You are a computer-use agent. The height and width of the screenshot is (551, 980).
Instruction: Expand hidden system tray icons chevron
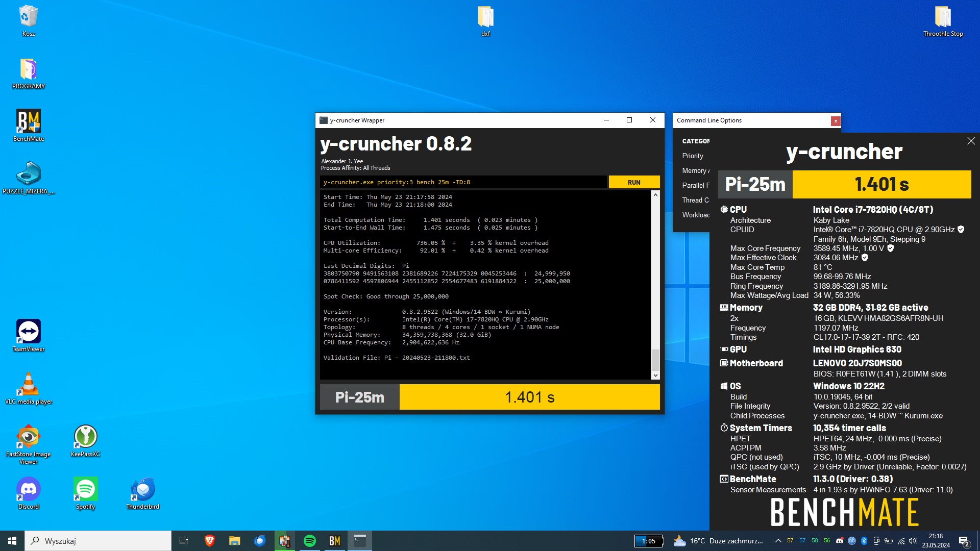pyautogui.click(x=778, y=541)
